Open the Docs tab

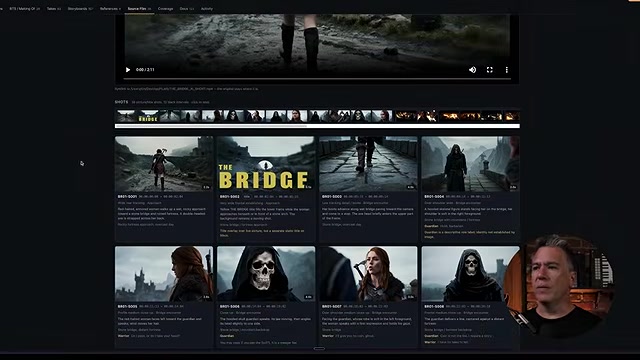coord(187,9)
